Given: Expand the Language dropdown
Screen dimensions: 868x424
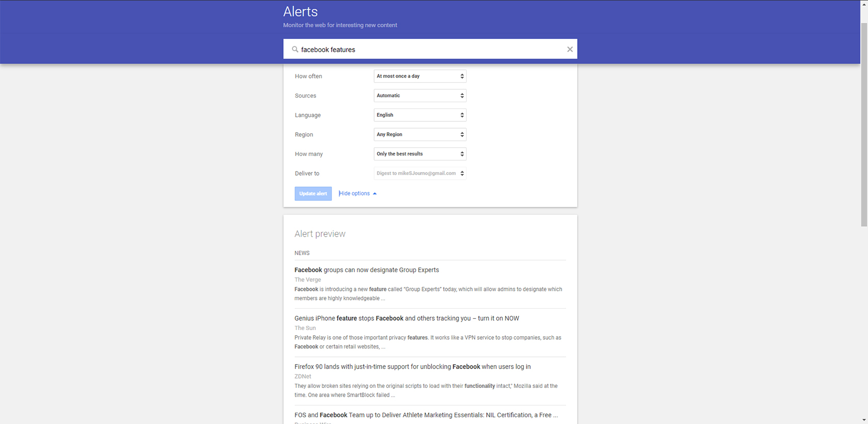Looking at the screenshot, I should tap(420, 115).
